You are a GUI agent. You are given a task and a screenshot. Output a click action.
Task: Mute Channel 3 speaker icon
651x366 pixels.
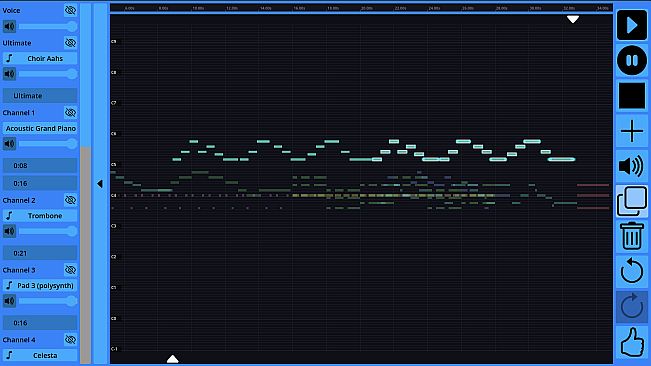[x=9, y=301]
